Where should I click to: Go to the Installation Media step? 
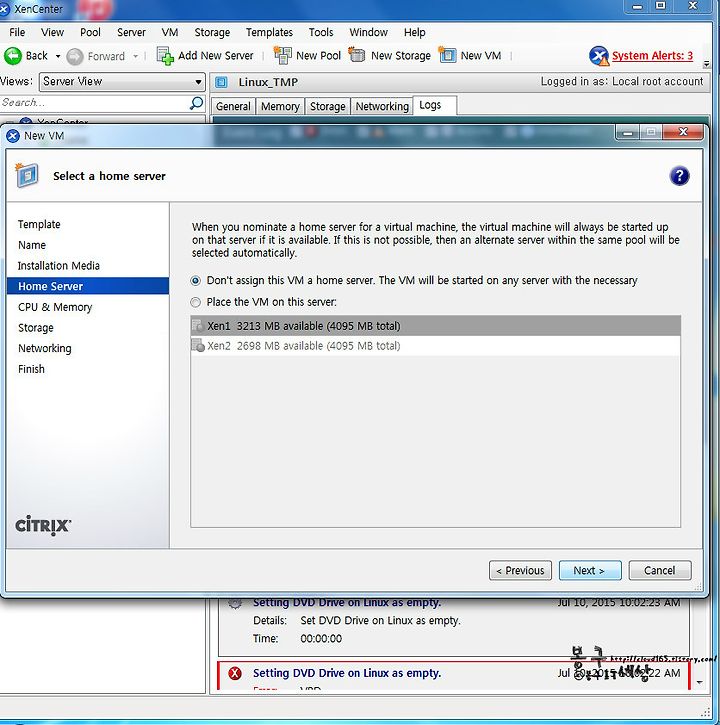coord(59,266)
